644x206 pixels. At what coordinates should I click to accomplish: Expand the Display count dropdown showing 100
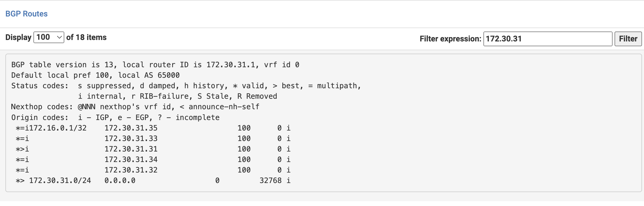[x=49, y=37]
